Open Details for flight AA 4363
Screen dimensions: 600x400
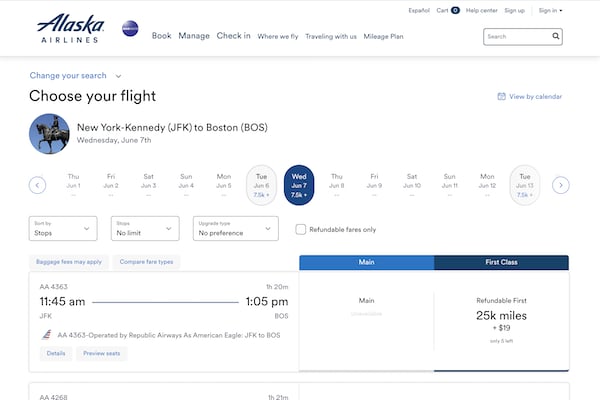click(x=56, y=353)
